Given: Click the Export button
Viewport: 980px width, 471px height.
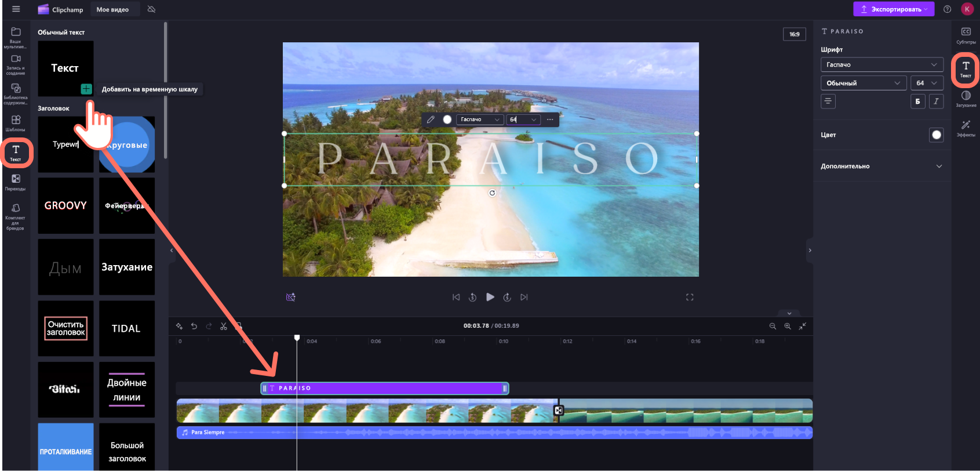Looking at the screenshot, I should (894, 9).
